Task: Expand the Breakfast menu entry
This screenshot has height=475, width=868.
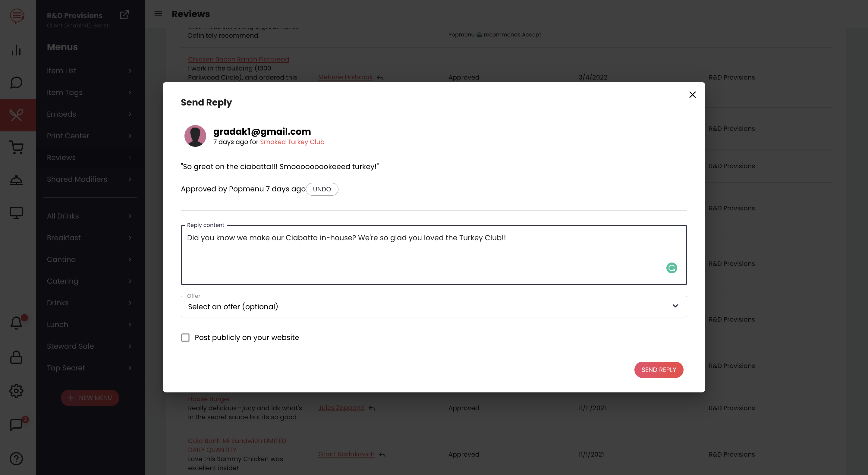Action: (90, 237)
